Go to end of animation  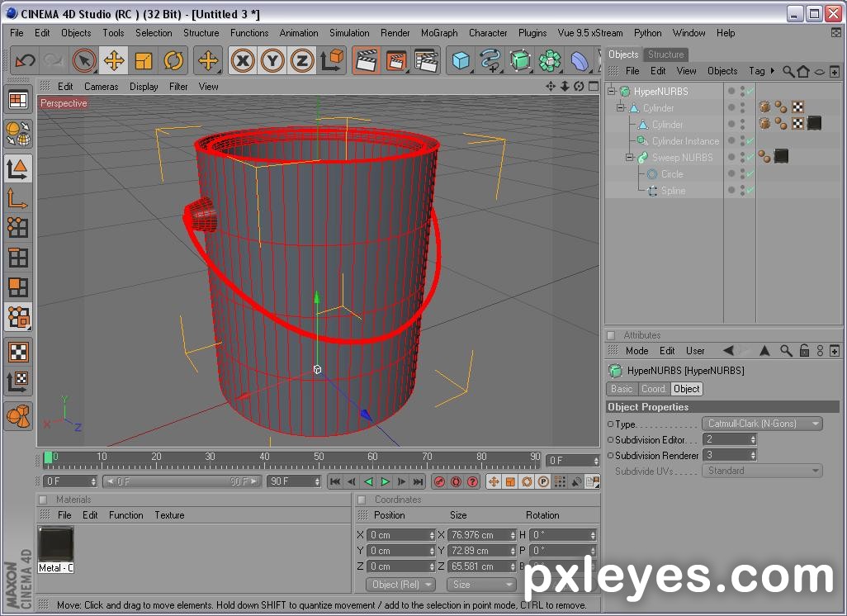point(418,481)
